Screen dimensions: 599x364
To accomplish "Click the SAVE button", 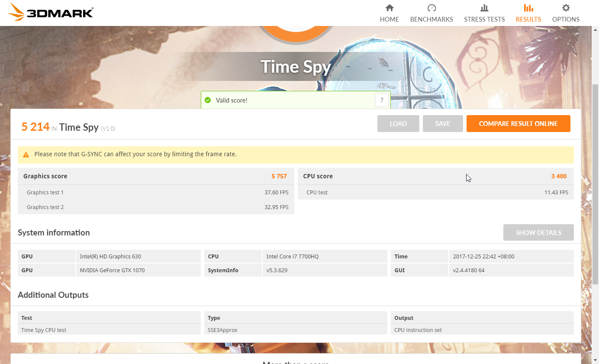I will pos(443,123).
